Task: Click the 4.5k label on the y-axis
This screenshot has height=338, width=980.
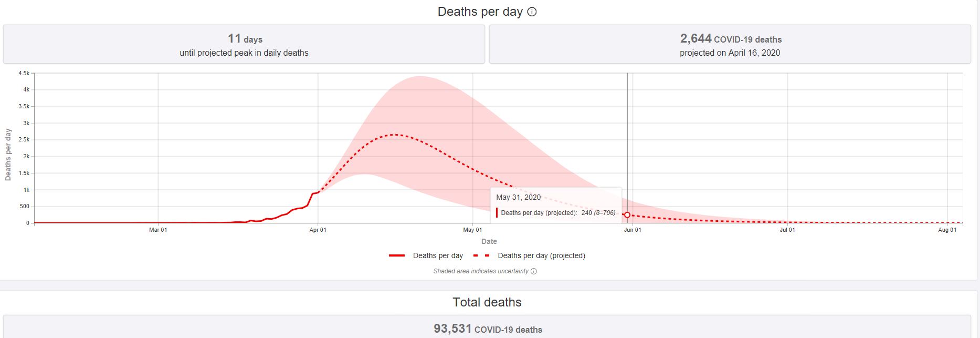Action: coord(24,73)
